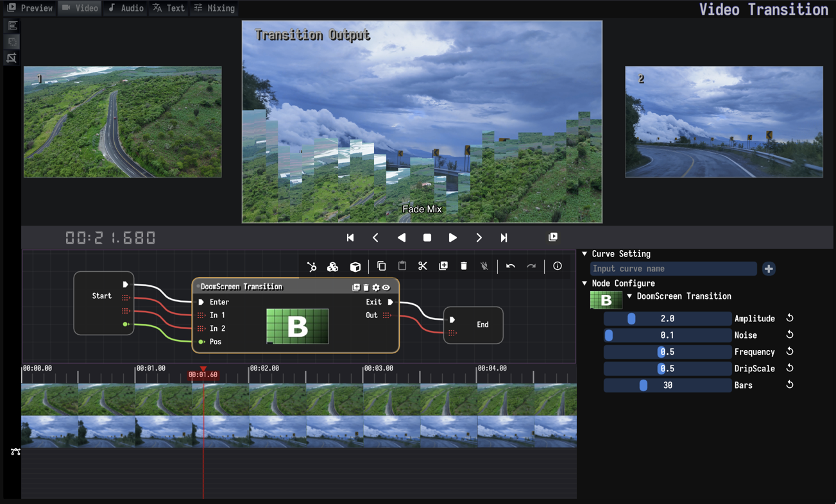836x504 pixels.
Task: Play transition in reverse
Action: tap(402, 238)
